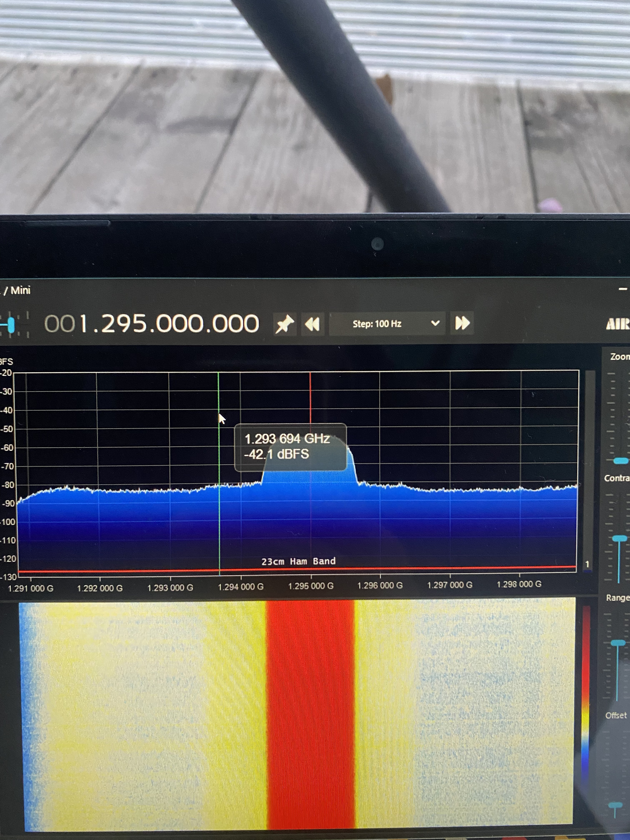This screenshot has height=840, width=630.
Task: Minimize the SDR window
Action: (x=622, y=289)
